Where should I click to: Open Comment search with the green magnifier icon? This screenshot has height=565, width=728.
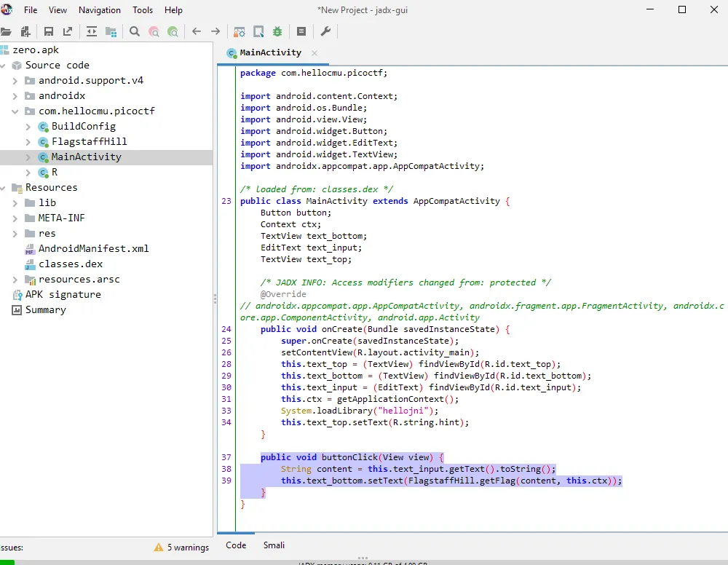[x=173, y=31]
